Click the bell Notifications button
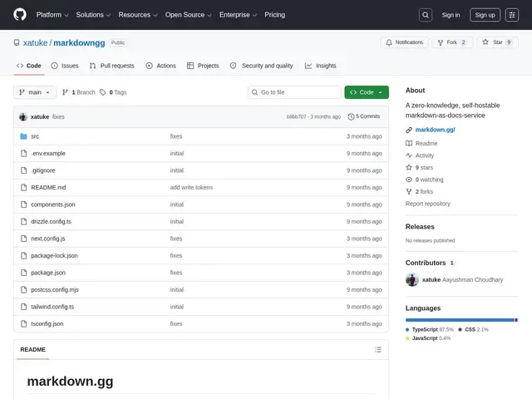This screenshot has width=532, height=399. click(404, 42)
